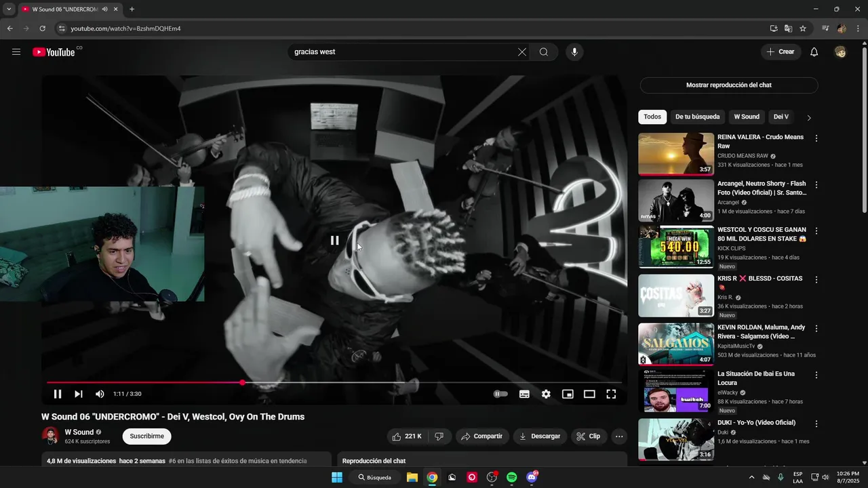This screenshot has width=868, height=488.
Task: Subscribe with the Suscribirme button
Action: (x=147, y=436)
